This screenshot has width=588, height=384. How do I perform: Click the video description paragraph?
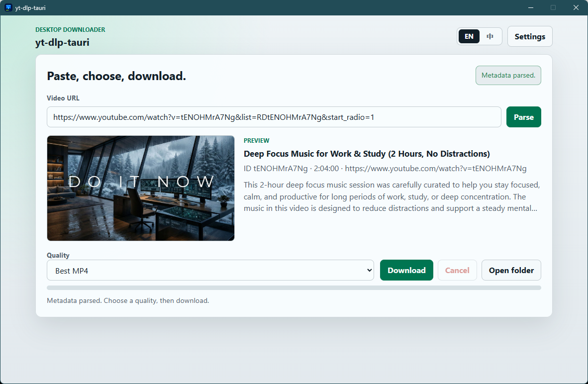coord(392,196)
